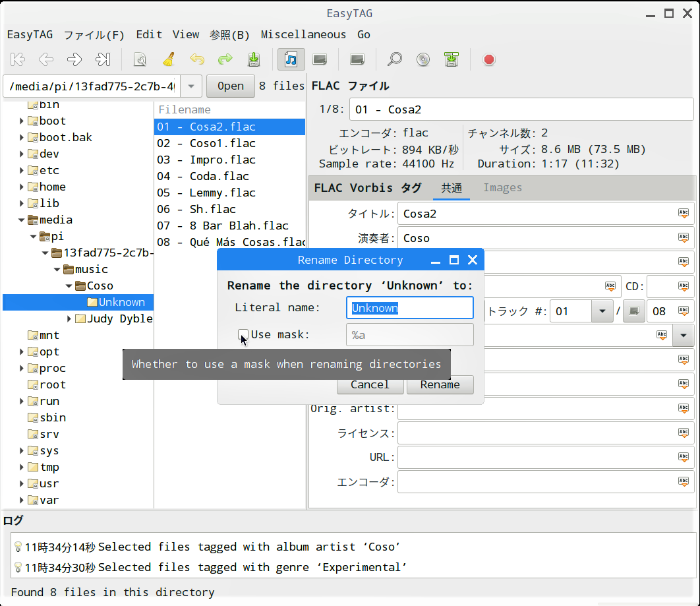The height and width of the screenshot is (606, 700).
Task: Click the red Stop icon
Action: pyautogui.click(x=489, y=59)
